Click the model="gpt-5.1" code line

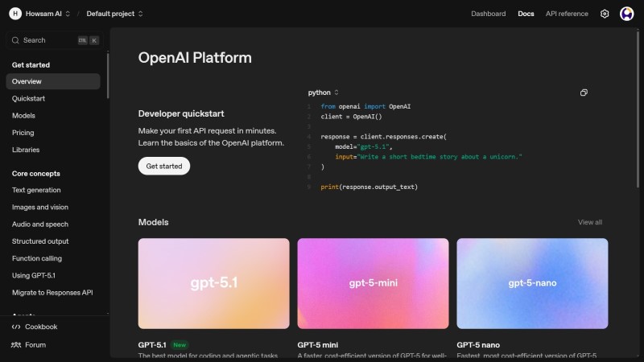click(364, 147)
